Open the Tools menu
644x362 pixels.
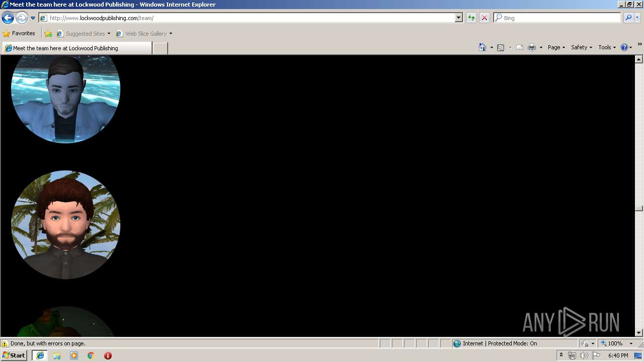pyautogui.click(x=607, y=47)
